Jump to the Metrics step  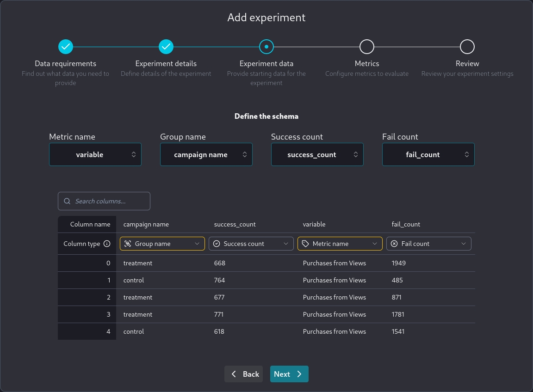click(367, 47)
